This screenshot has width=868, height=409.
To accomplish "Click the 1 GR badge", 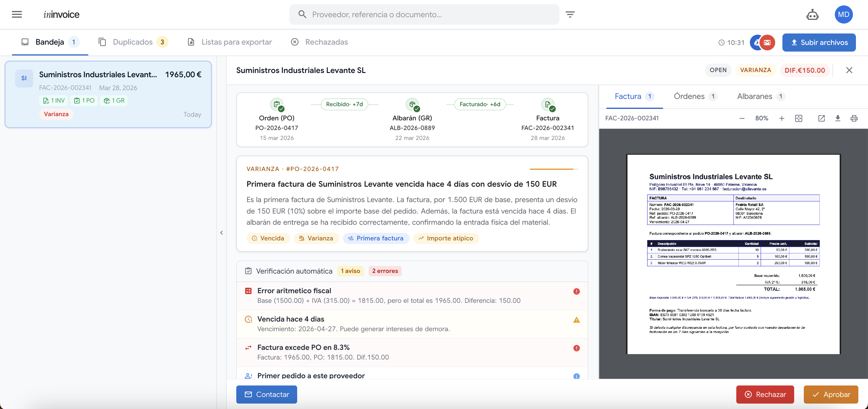I will pyautogui.click(x=114, y=100).
